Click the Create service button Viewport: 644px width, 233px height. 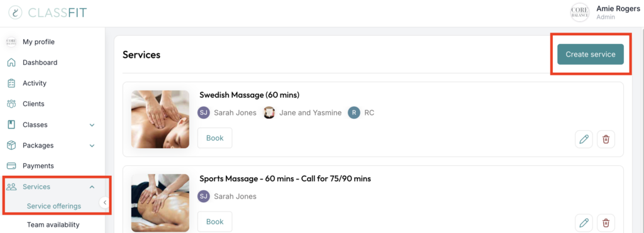pos(590,54)
